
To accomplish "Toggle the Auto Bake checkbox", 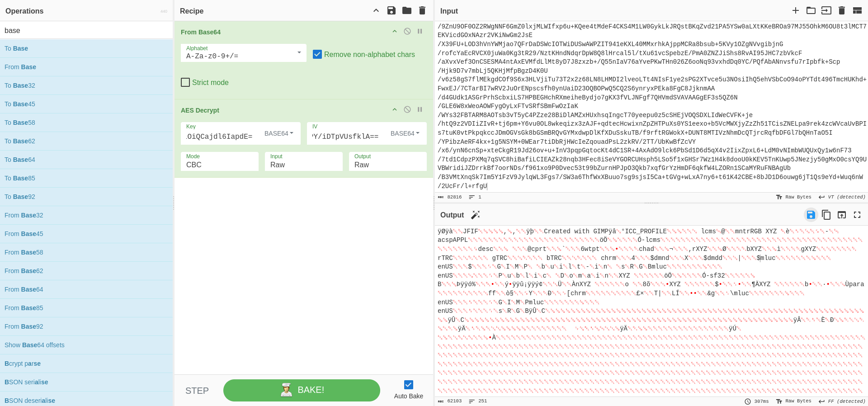I will [409, 385].
